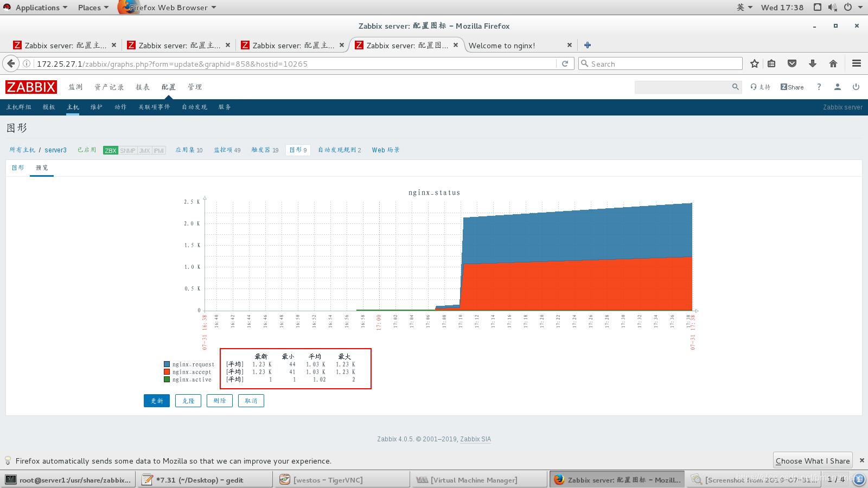Select the 维护 submenu item
868x488 pixels.
[97, 107]
